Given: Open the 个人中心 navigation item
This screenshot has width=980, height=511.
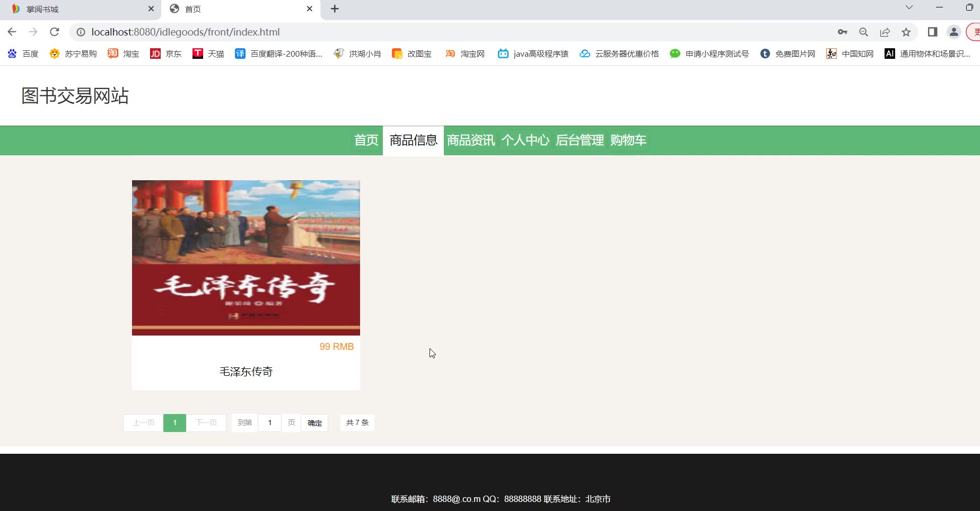Looking at the screenshot, I should pos(526,140).
